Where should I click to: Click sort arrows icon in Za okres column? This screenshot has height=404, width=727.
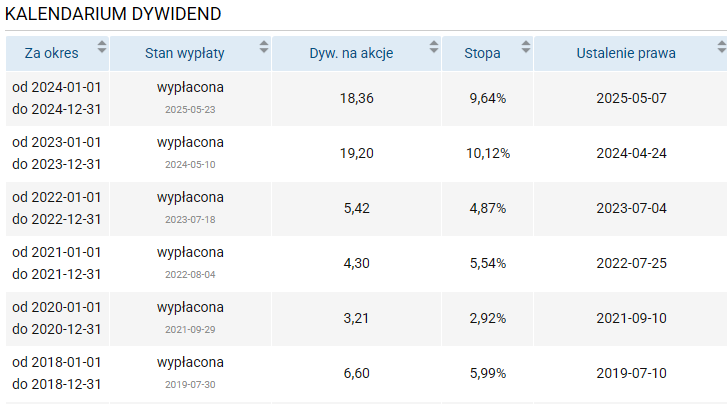101,47
